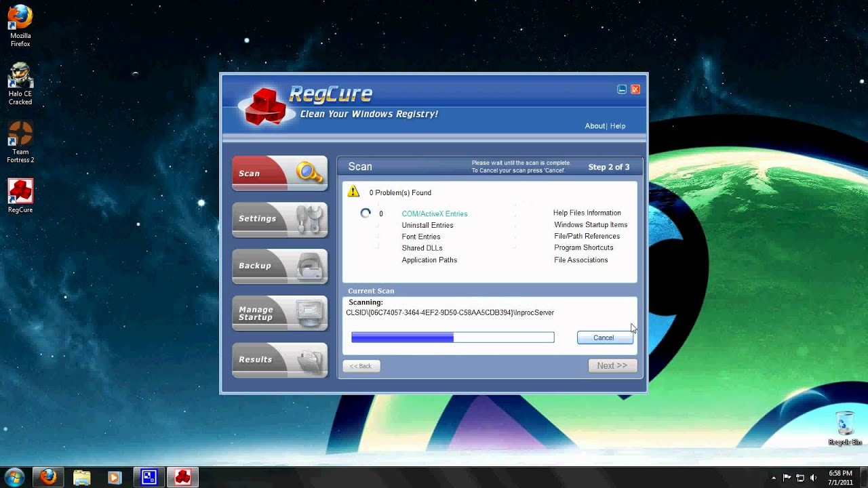Open Windows Explorer folder on taskbar

coord(82,477)
